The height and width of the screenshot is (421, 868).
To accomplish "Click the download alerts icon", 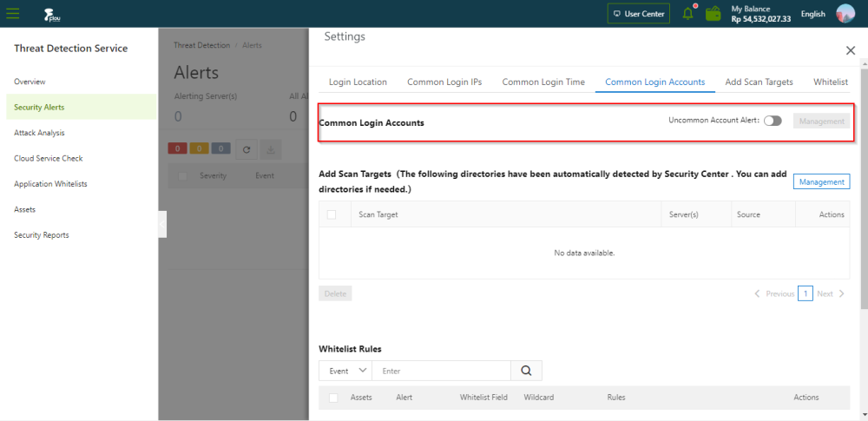I will click(x=271, y=149).
